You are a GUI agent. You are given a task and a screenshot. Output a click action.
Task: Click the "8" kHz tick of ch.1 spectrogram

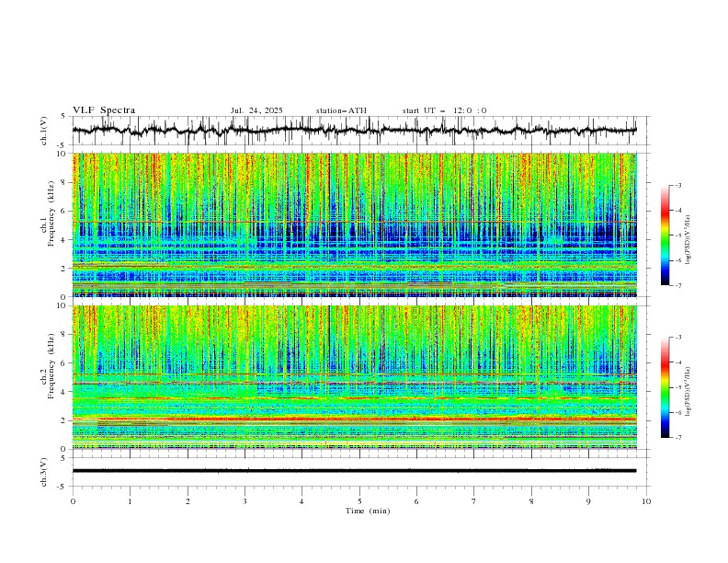(65, 182)
